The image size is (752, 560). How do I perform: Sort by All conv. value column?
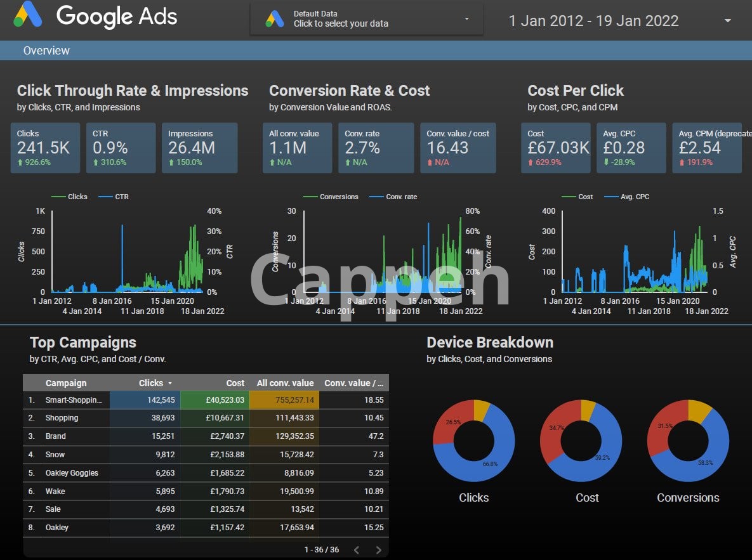[x=285, y=383]
